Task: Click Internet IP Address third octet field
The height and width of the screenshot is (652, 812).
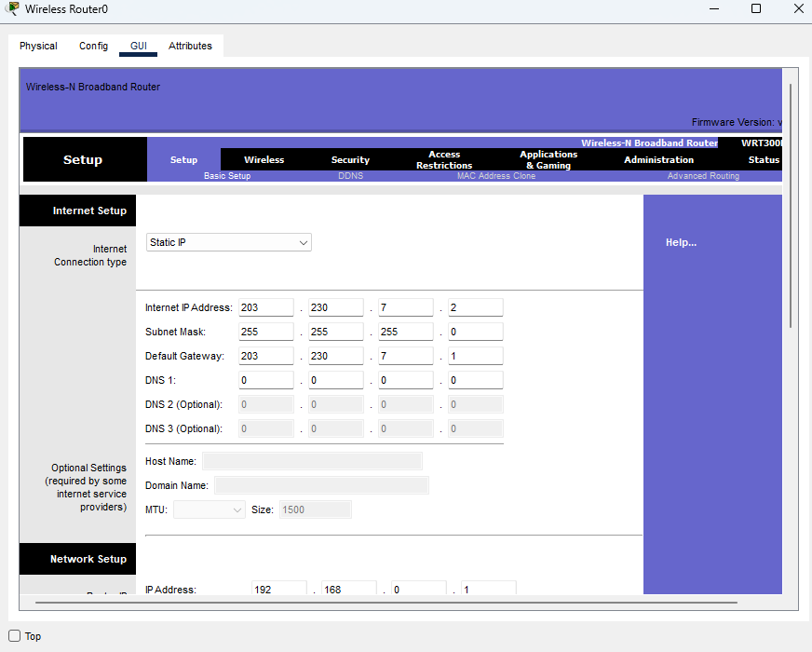Action: [x=406, y=307]
